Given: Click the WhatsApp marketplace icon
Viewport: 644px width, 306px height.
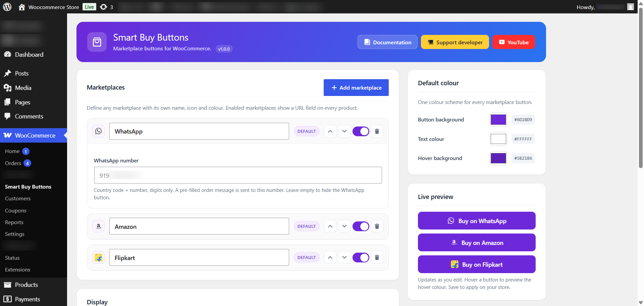Looking at the screenshot, I should coord(98,131).
